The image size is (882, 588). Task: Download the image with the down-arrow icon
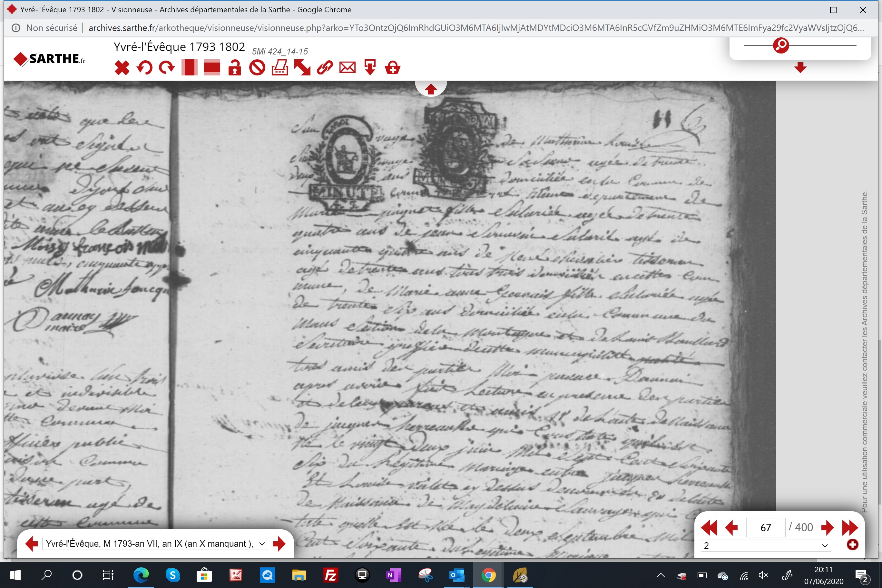click(370, 68)
